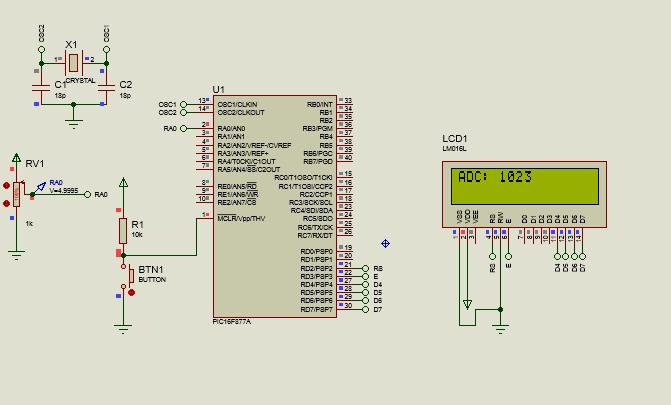Click the 'RB0/INT' pin name

click(x=320, y=104)
